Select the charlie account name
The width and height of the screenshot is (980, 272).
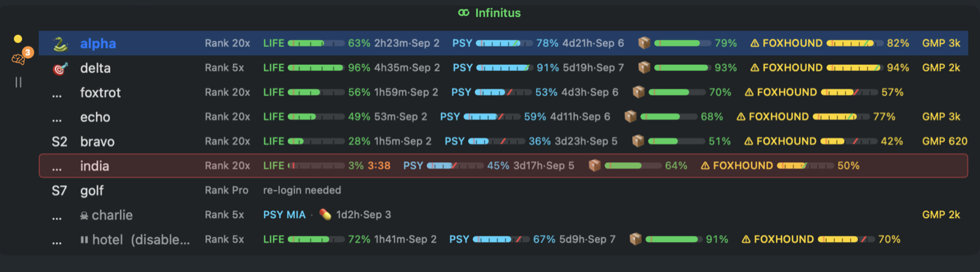tap(112, 215)
